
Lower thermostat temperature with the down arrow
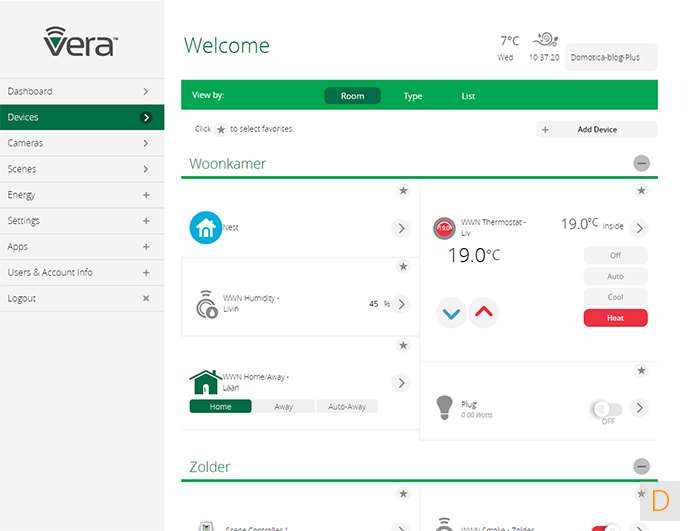click(x=452, y=313)
